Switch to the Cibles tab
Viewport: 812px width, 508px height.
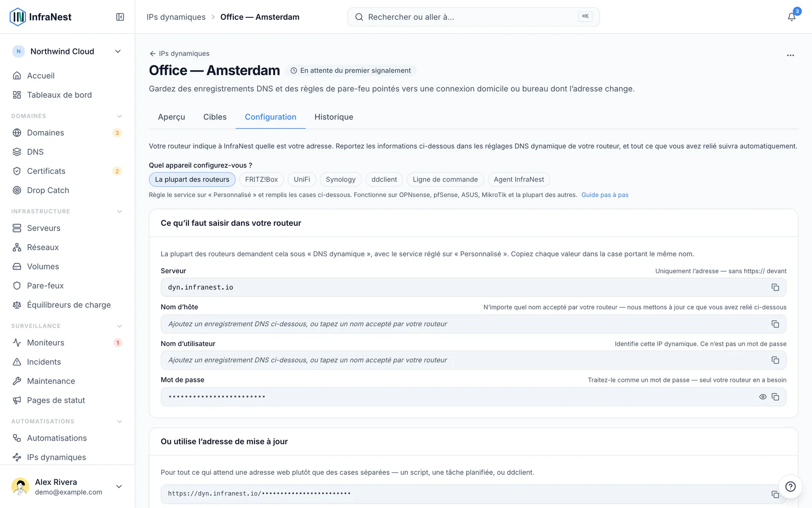coord(215,117)
